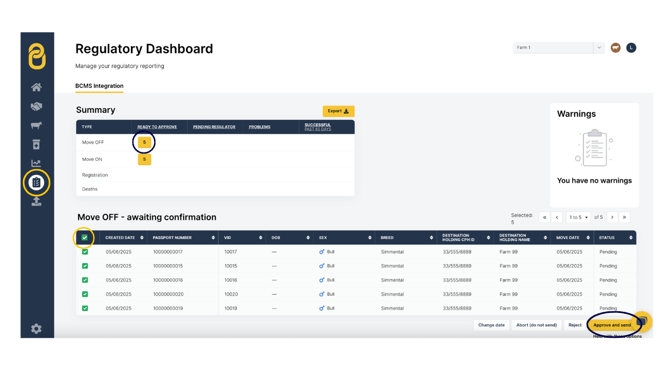Viewport: 670px width, 376px height.
Task: Open the upload icon in sidebar
Action: point(36,201)
